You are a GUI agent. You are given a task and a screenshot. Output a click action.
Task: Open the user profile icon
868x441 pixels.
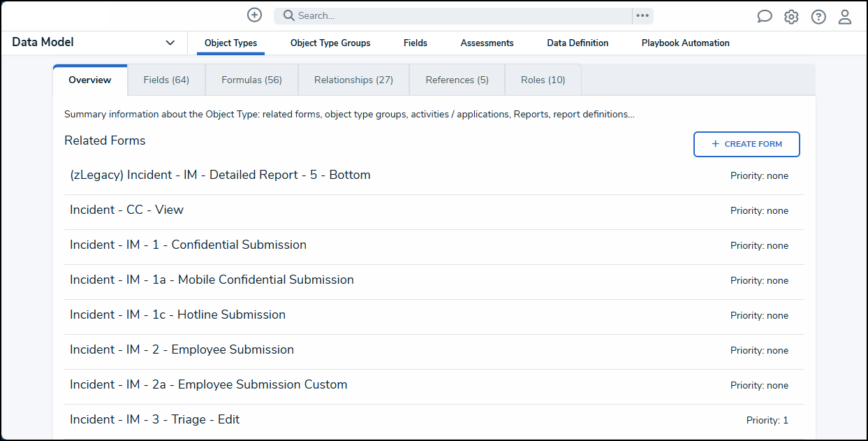[845, 16]
